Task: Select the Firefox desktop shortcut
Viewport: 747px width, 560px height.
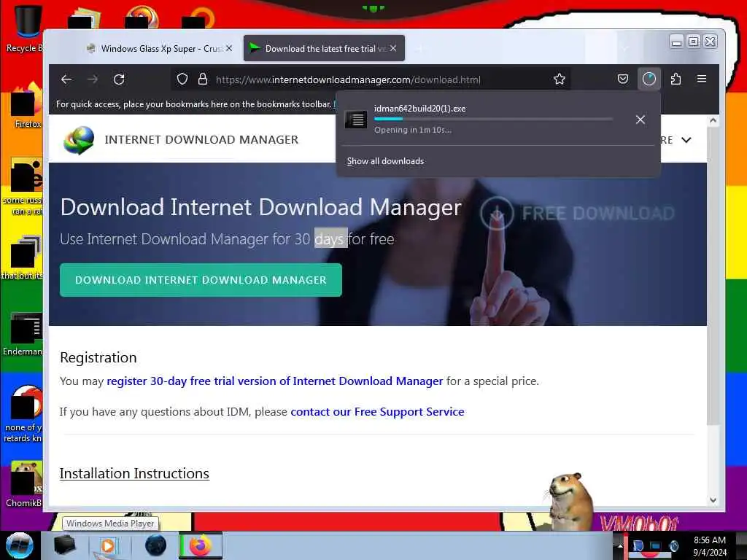Action: pos(27,106)
